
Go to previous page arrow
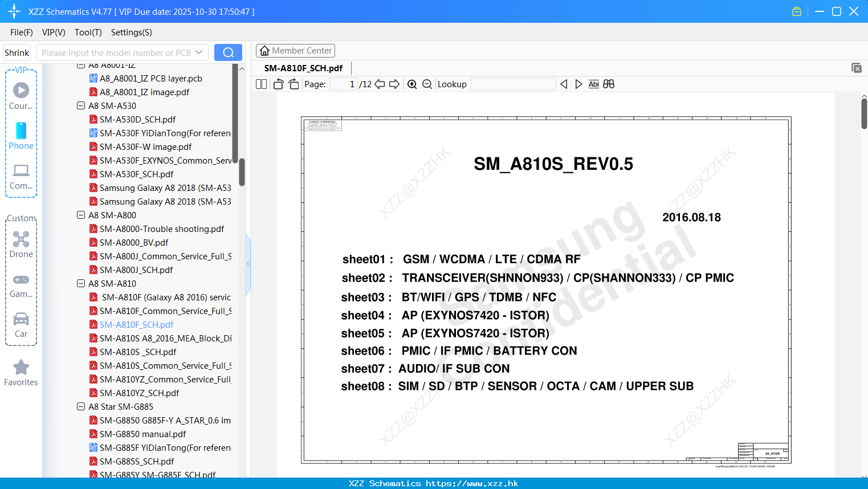(x=380, y=84)
